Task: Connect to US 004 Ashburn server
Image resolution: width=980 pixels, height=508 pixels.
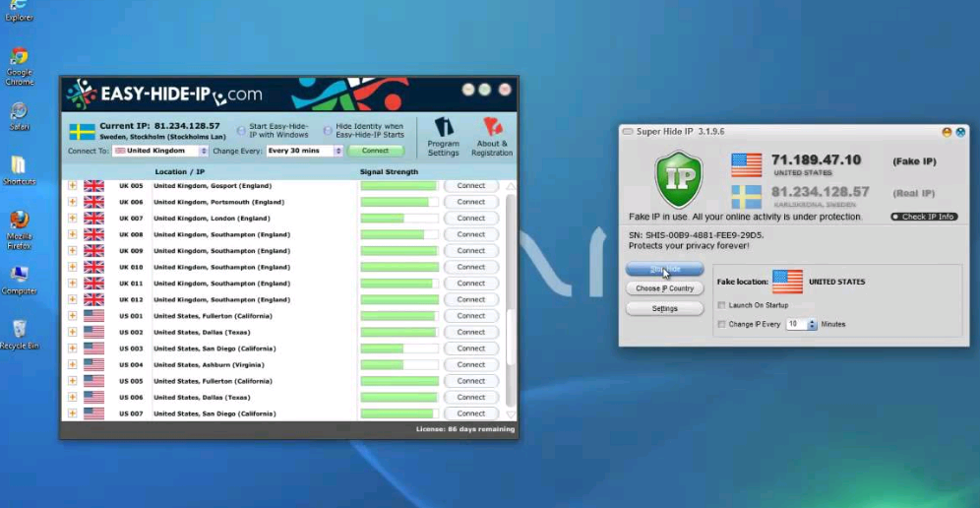Action: [x=471, y=364]
